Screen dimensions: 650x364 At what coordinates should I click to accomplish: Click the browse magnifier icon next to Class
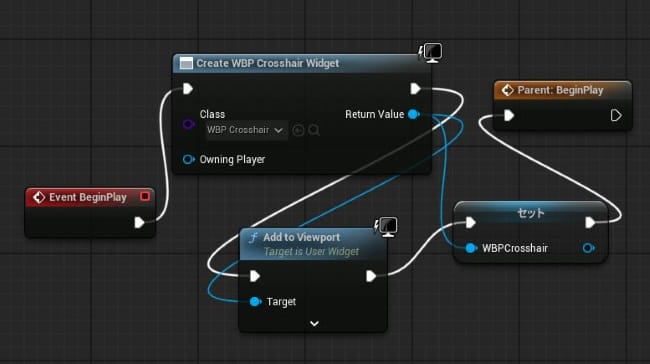pos(314,130)
